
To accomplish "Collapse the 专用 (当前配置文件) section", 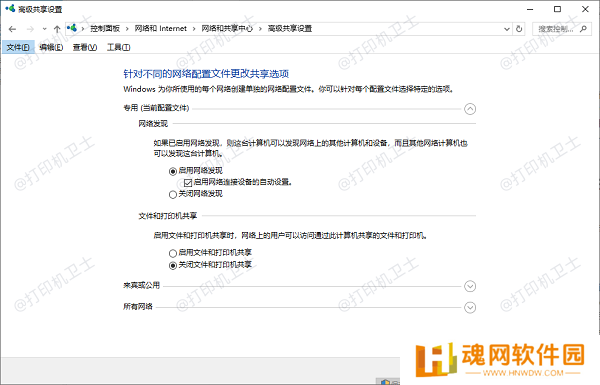I will tap(470, 109).
